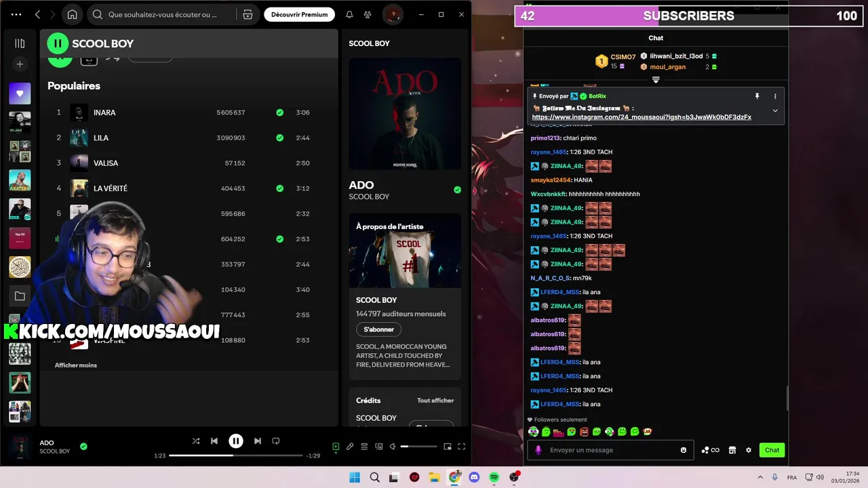Open the CSIMO7 top gifter entry
The height and width of the screenshot is (488, 868).
click(x=616, y=61)
